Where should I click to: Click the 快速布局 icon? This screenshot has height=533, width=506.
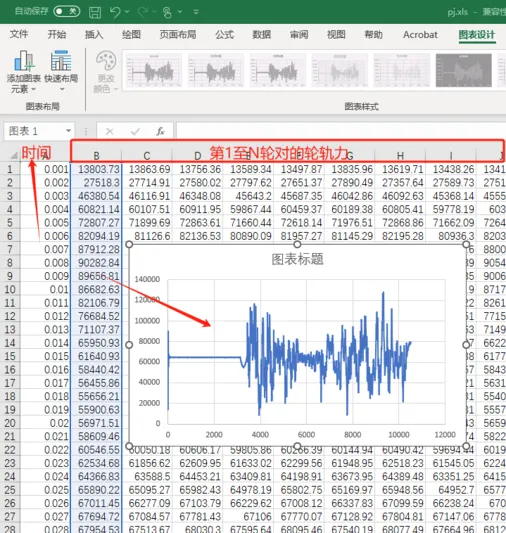tap(61, 61)
